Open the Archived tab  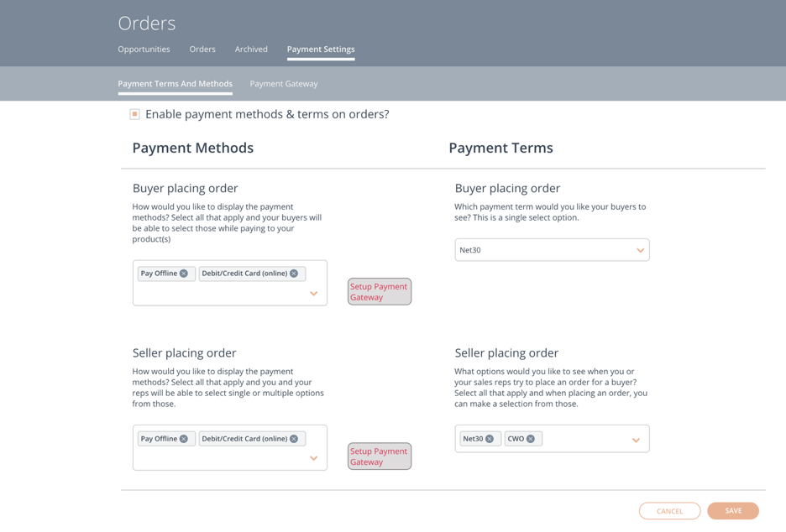tap(251, 50)
